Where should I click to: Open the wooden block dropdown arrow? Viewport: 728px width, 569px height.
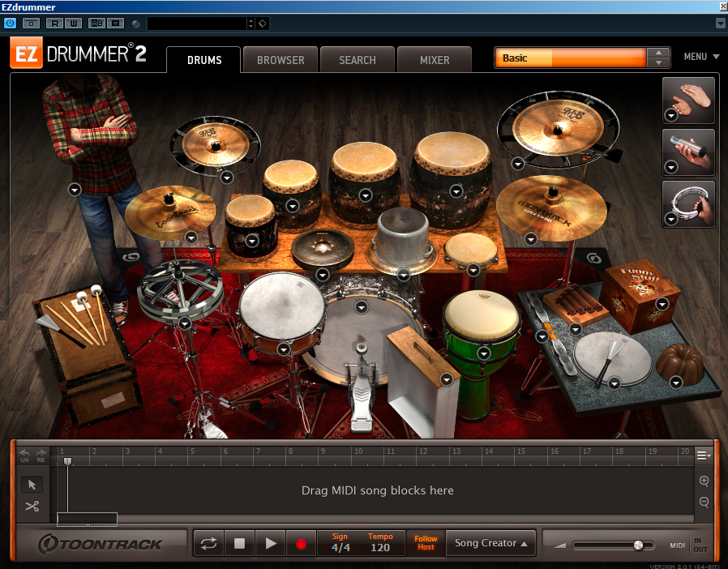(x=576, y=329)
